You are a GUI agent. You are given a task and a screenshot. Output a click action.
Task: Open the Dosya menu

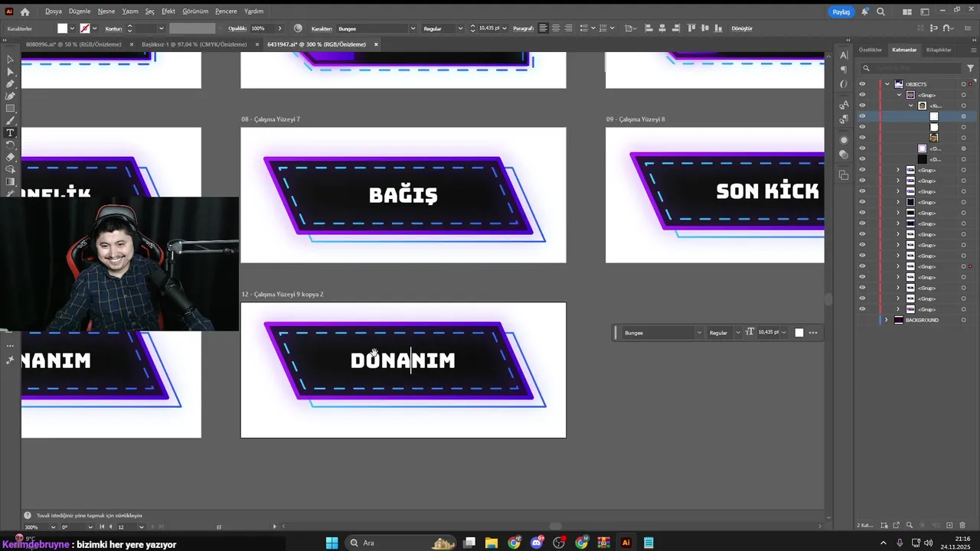[x=54, y=11]
